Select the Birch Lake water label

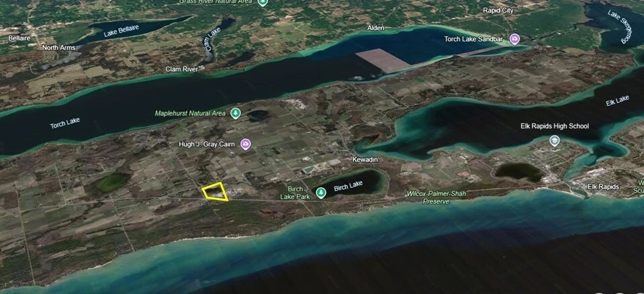click(x=349, y=186)
